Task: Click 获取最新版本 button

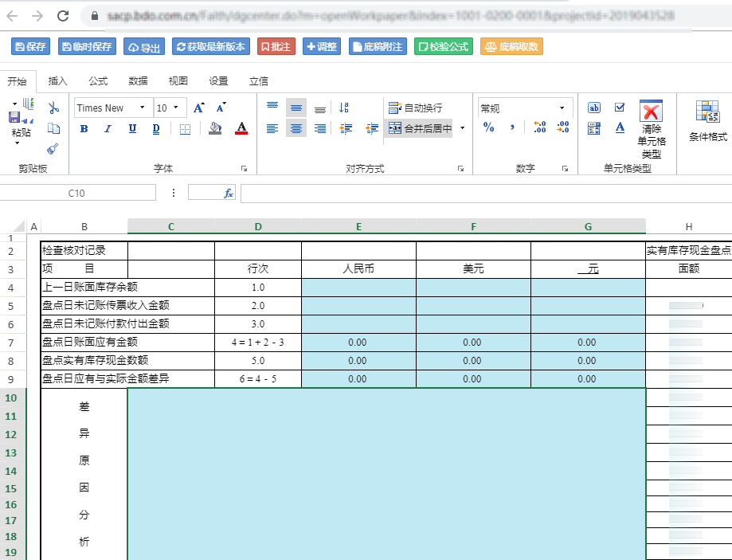Action: 211,47
